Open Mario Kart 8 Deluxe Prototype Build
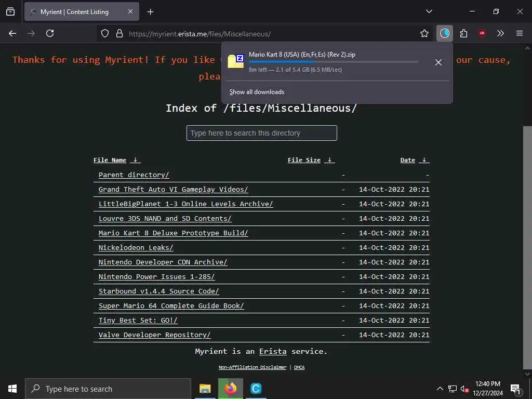 (x=173, y=233)
